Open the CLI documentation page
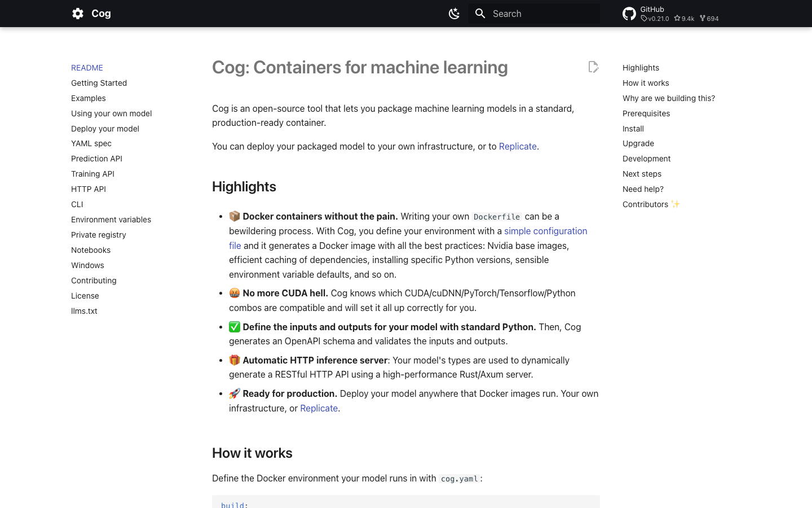This screenshot has width=812, height=508. [x=77, y=204]
